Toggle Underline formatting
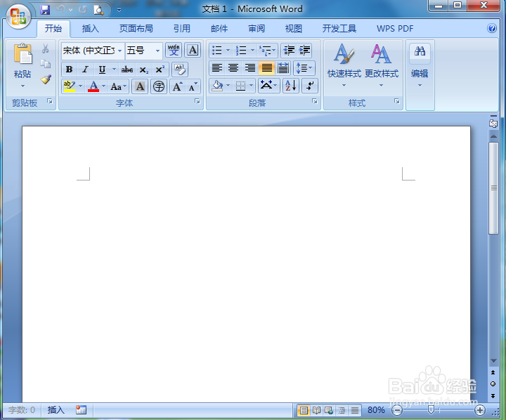Screen dimensions: 506x420 point(102,70)
